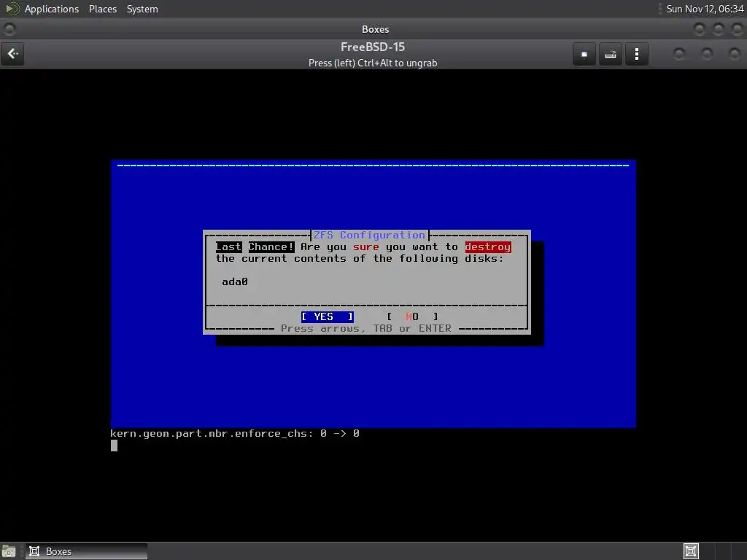
Task: Click the kern.geom.part.mbr.enforce_chs console line
Action: coord(235,433)
